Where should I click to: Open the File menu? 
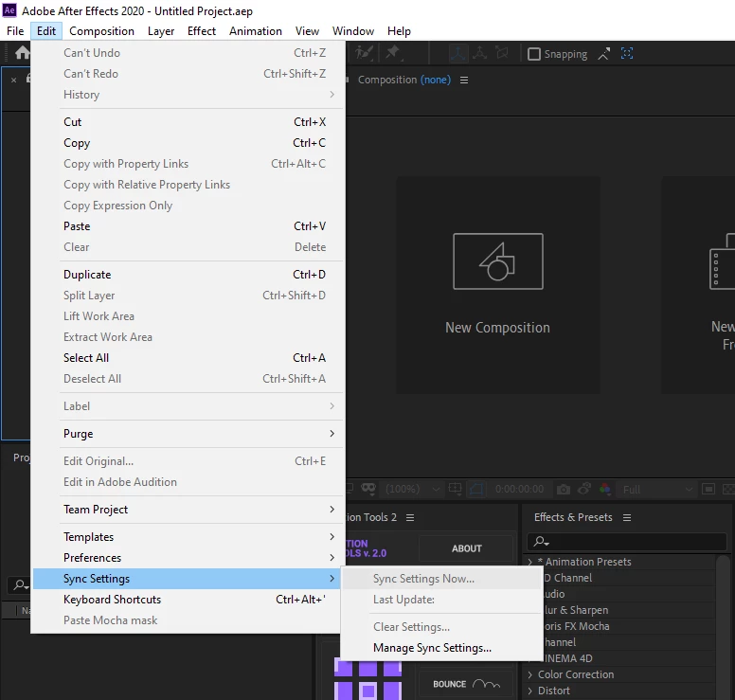pyautogui.click(x=15, y=31)
